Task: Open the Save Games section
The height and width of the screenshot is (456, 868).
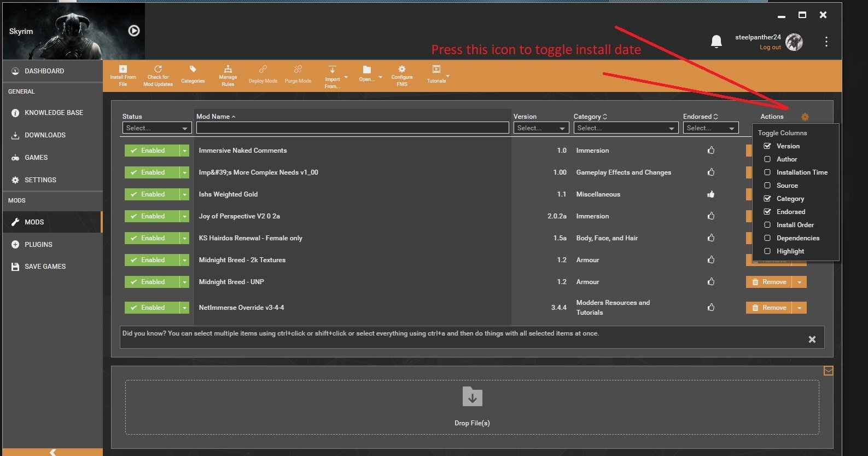Action: pyautogui.click(x=53, y=267)
